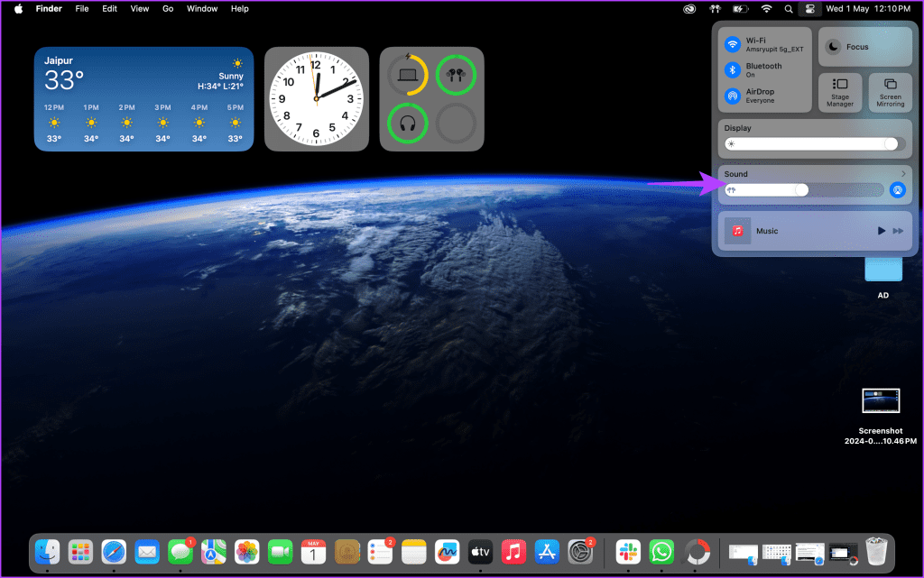Expand Sound options with the chevron

[903, 174]
